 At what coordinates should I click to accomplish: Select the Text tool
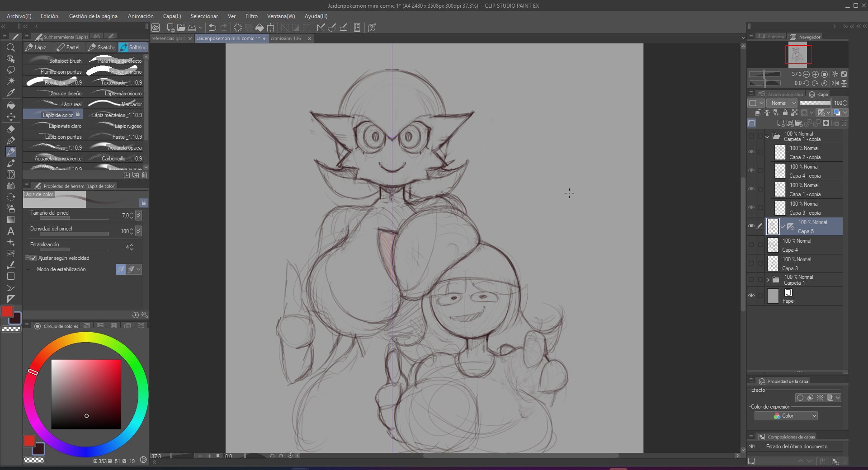click(11, 231)
